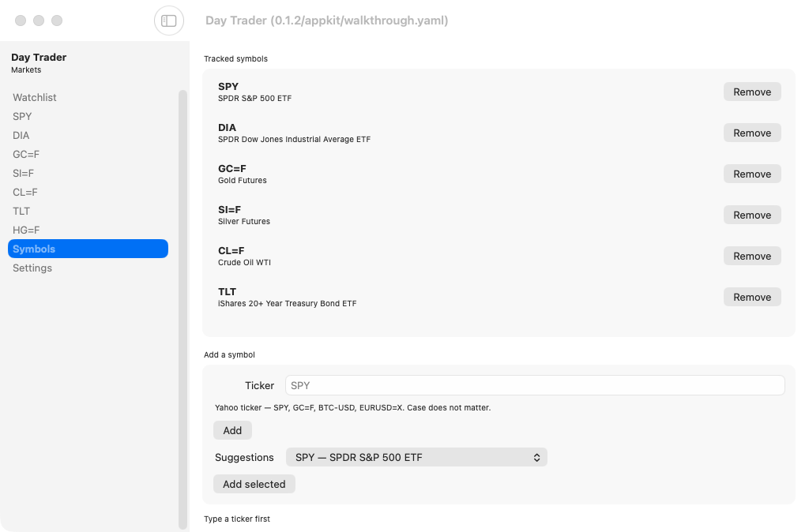Click the Add button
The width and height of the screenshot is (809, 532).
tap(232, 430)
